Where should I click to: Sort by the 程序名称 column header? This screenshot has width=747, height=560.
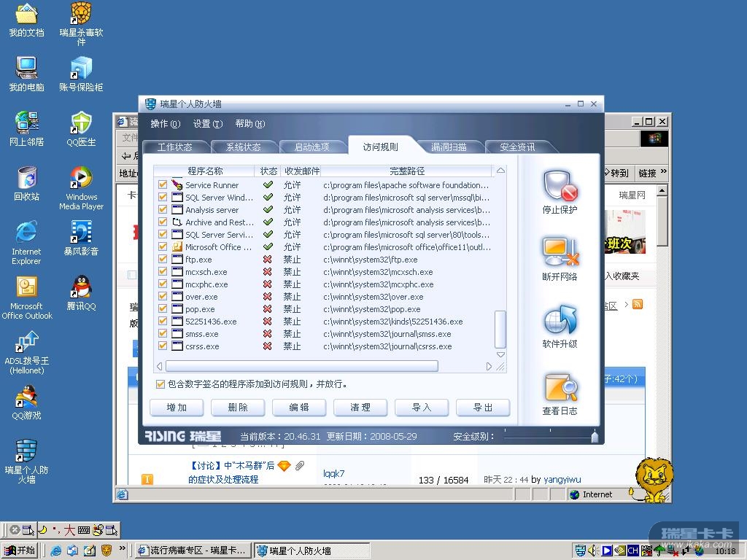pyautogui.click(x=205, y=171)
